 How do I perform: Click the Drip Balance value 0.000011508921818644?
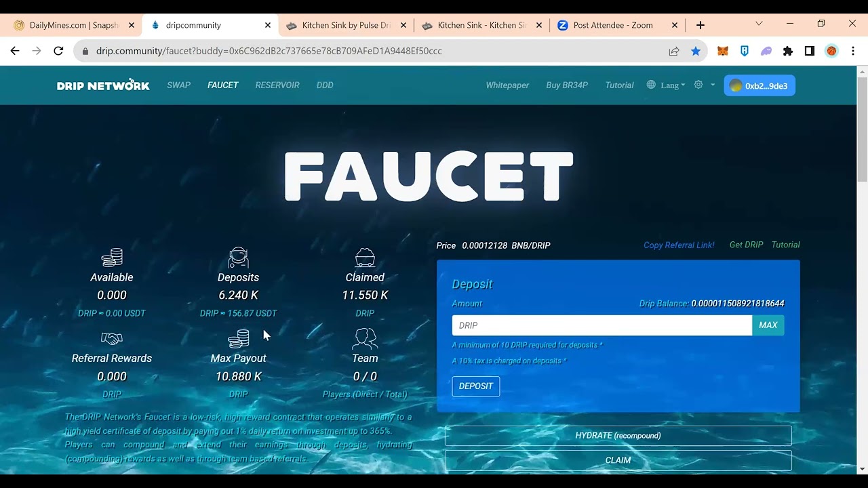point(738,304)
